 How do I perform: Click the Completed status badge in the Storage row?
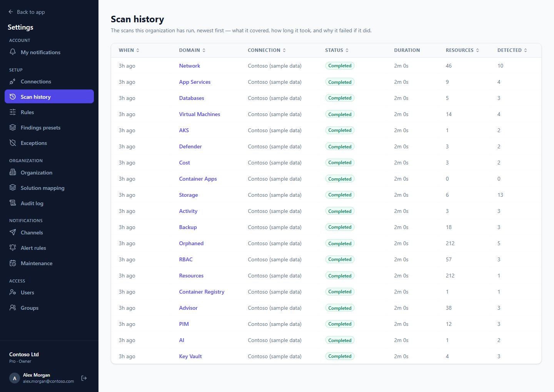coord(340,195)
